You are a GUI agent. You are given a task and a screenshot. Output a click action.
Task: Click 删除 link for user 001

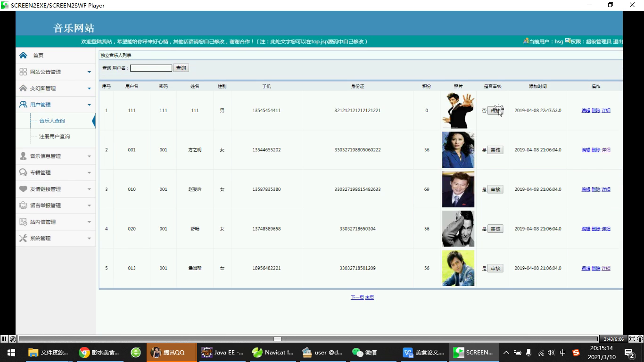click(596, 150)
